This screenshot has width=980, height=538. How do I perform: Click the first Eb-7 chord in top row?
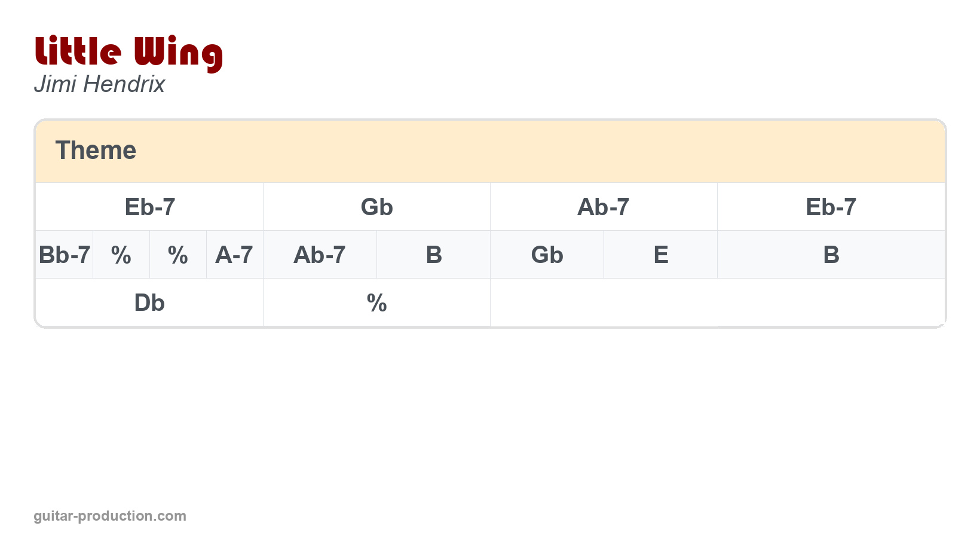pyautogui.click(x=149, y=207)
